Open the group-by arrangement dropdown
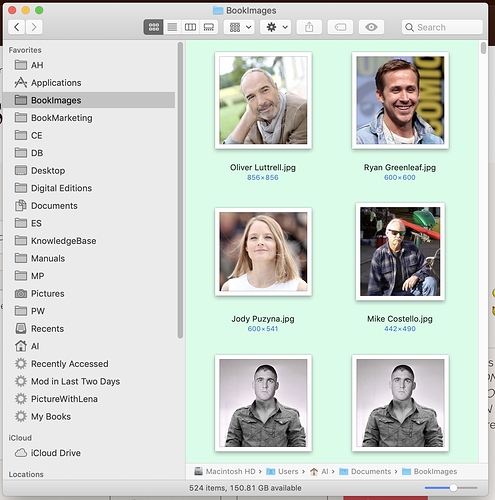 (239, 27)
